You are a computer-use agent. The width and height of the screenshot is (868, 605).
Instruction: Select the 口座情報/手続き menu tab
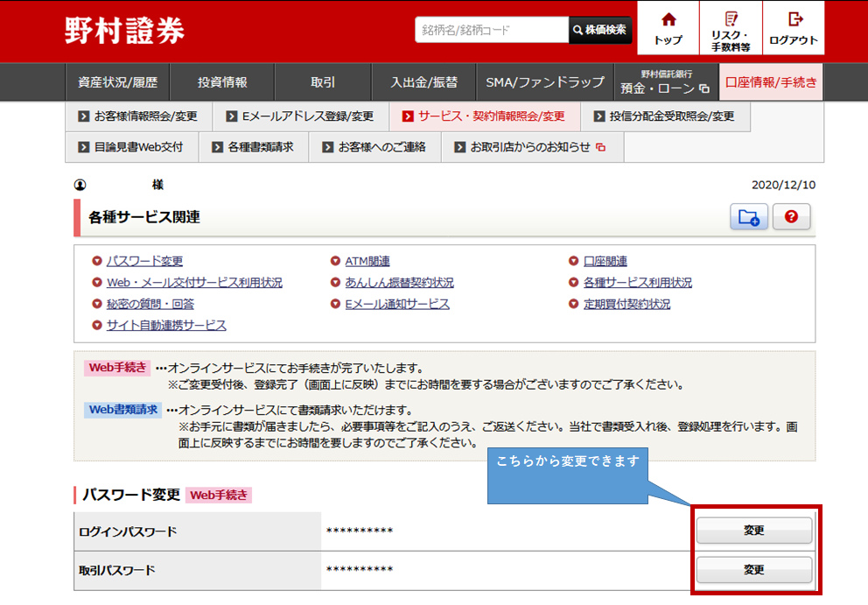pos(771,82)
